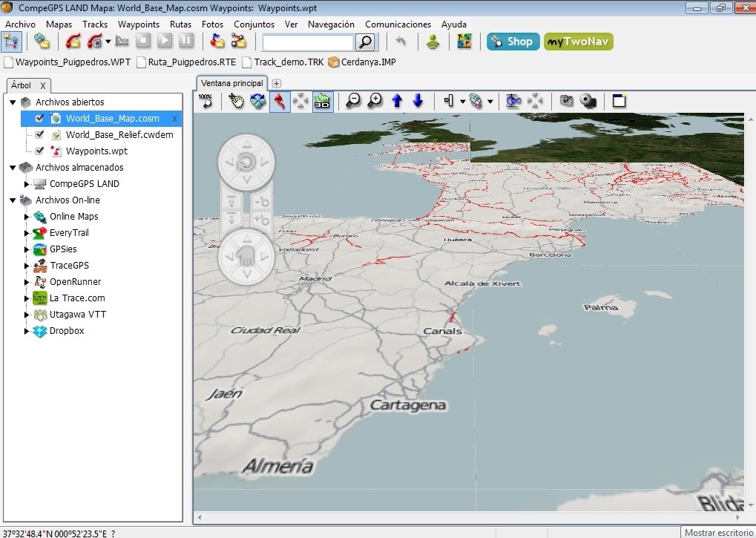Click Mostrar escritorio in the status bar
The width and height of the screenshot is (756, 538).
click(718, 532)
